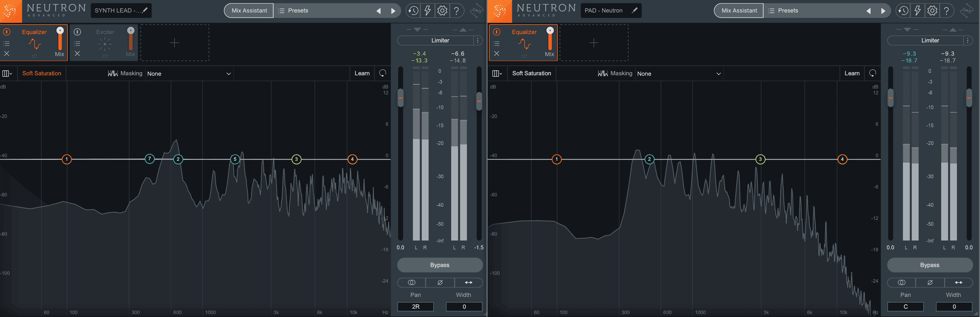Open settings gear in the SYNTH LEAD window

[442, 11]
